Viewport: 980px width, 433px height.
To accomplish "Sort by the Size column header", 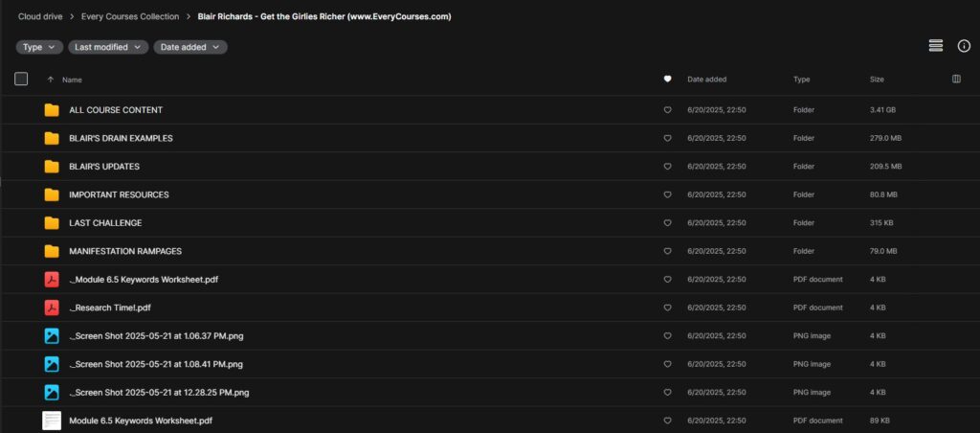I will click(877, 80).
